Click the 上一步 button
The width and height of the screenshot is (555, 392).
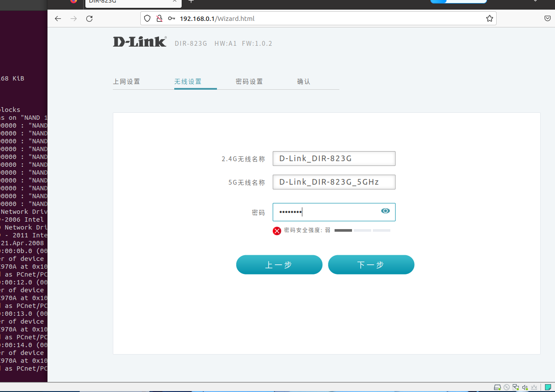[279, 265]
